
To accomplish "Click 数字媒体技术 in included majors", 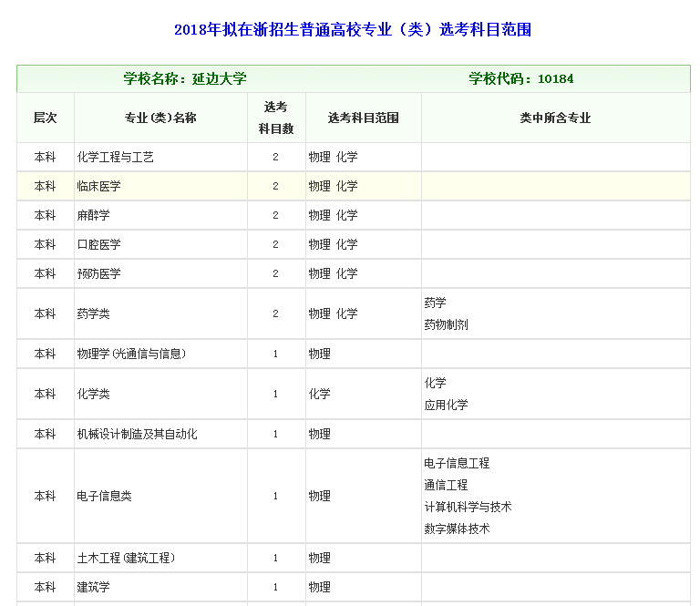I will coord(457,529).
